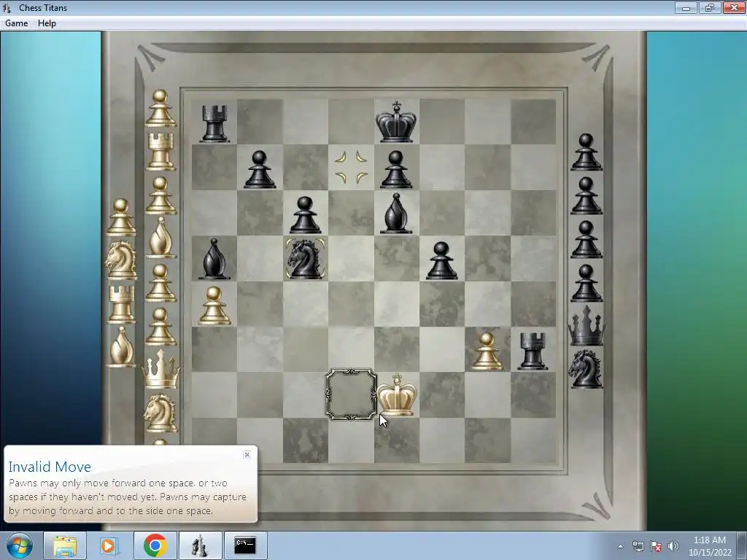747x560 pixels.
Task: Select the black bishop on e6
Action: 396,214
